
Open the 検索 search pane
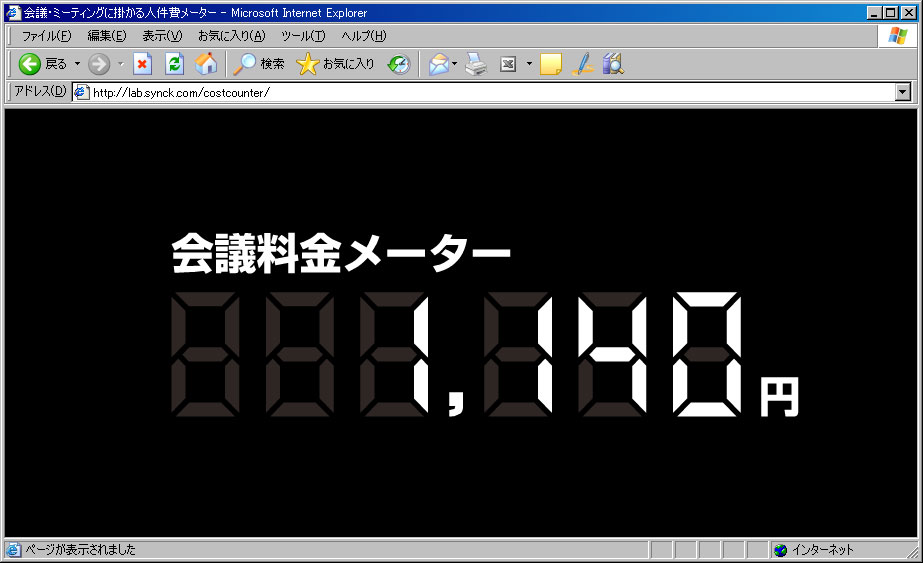click(258, 64)
